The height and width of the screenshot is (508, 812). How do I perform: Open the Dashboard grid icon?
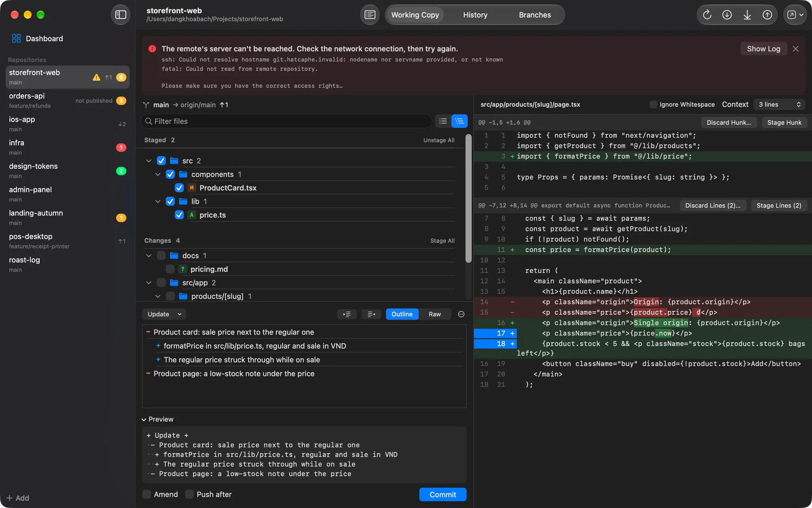(x=16, y=38)
